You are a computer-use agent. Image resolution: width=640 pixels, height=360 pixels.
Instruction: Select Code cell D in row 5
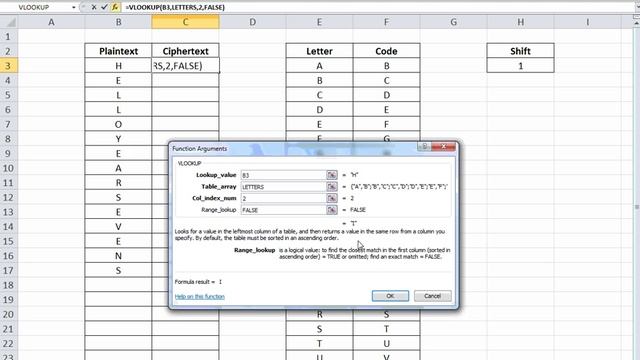(386, 95)
